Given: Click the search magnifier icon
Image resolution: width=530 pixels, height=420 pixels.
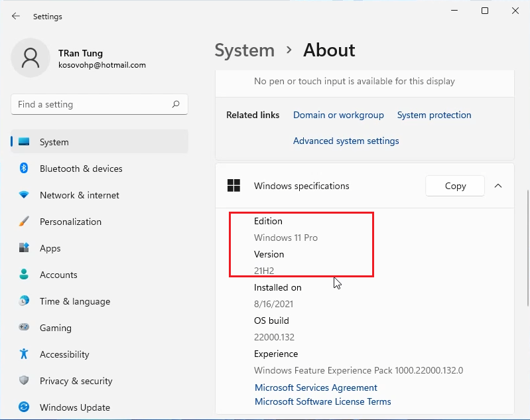Looking at the screenshot, I should (176, 104).
